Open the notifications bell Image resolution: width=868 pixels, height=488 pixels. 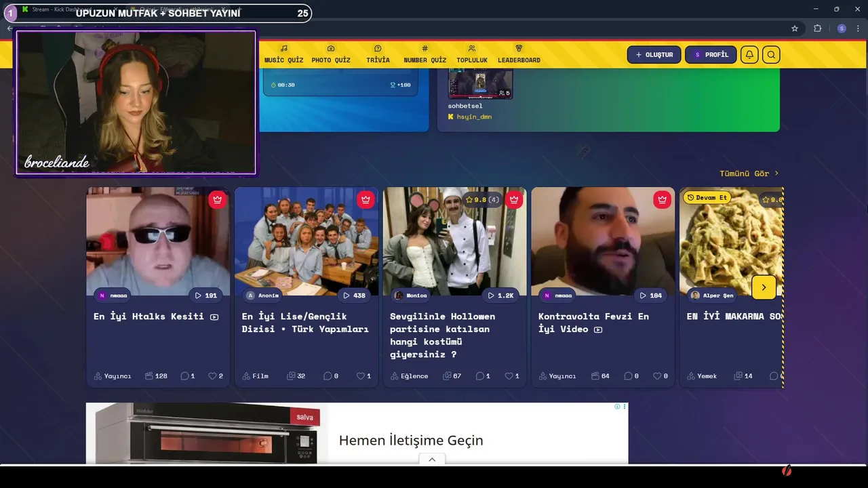749,55
